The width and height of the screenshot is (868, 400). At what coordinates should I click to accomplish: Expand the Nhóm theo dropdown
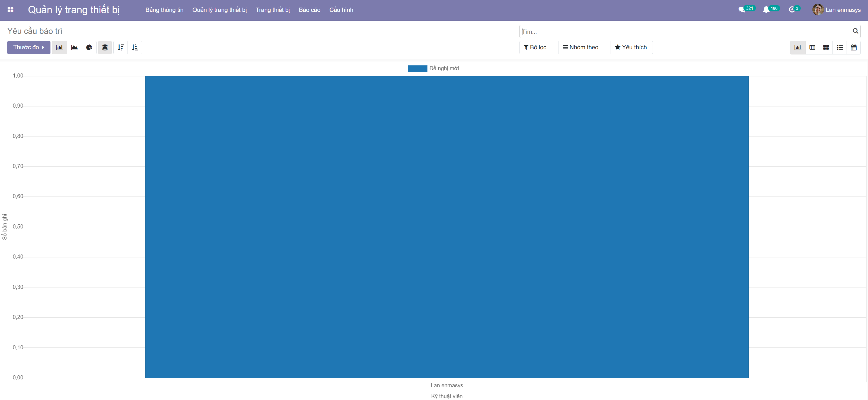[580, 47]
